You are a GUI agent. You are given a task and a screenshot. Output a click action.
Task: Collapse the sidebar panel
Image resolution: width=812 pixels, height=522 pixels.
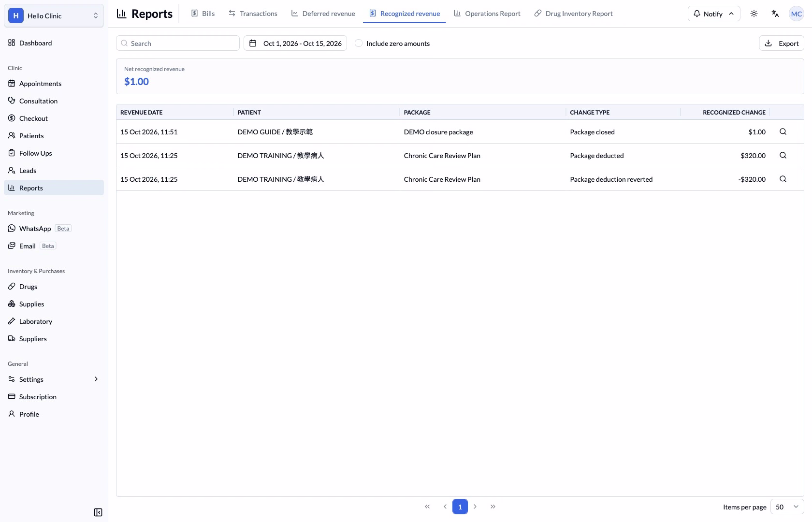(x=98, y=512)
